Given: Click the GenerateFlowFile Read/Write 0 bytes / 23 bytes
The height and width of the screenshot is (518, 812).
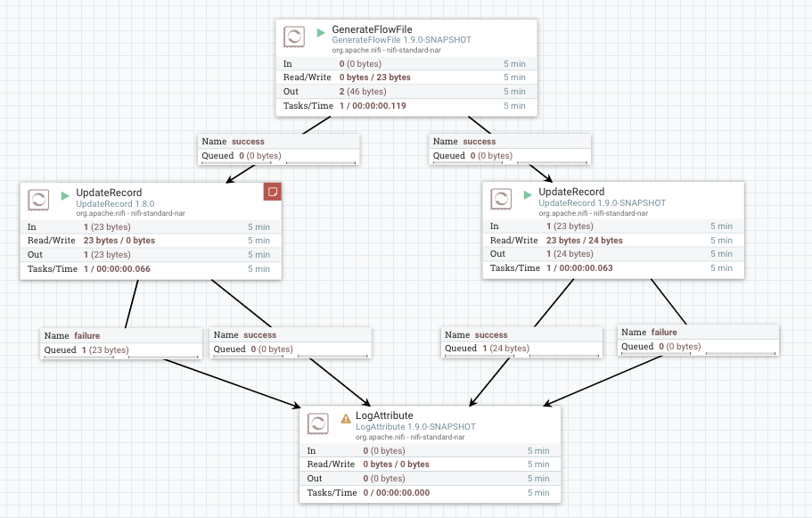Looking at the screenshot, I should pyautogui.click(x=406, y=78).
